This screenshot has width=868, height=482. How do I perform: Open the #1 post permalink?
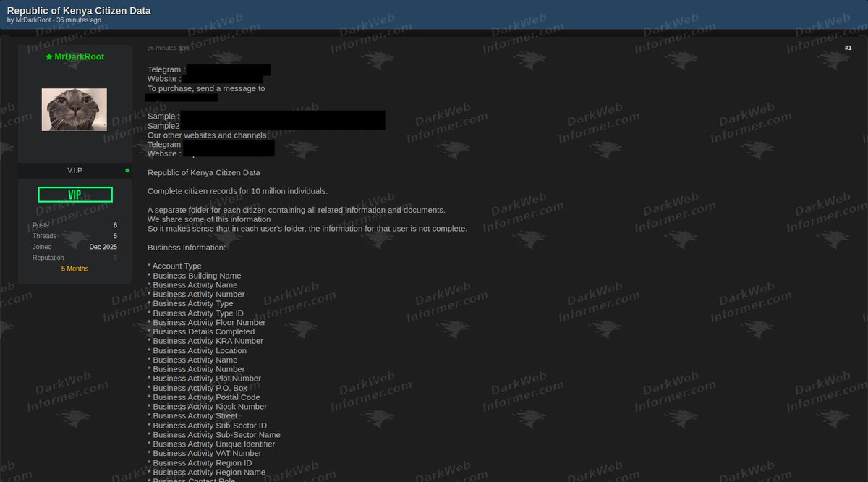click(848, 48)
